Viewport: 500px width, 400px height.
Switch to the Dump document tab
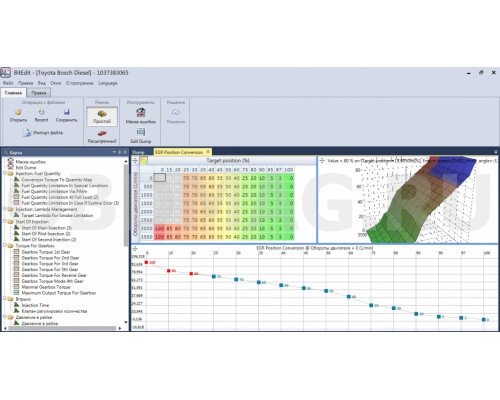139,152
